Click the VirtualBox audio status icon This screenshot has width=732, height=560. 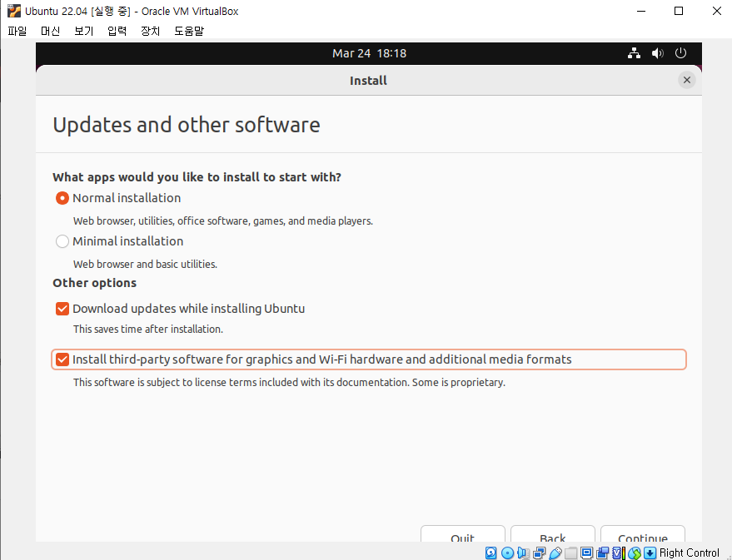click(523, 553)
